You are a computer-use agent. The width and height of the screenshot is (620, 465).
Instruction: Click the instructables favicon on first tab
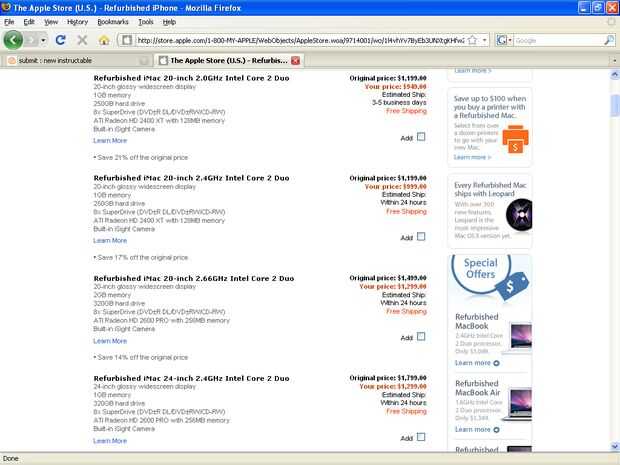coord(12,60)
